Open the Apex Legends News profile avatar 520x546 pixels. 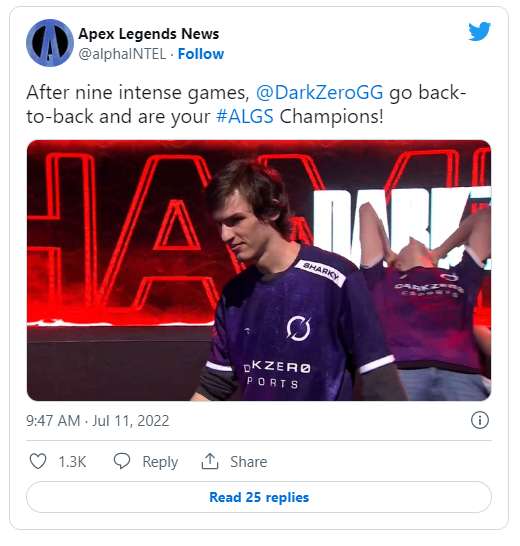click(50, 43)
